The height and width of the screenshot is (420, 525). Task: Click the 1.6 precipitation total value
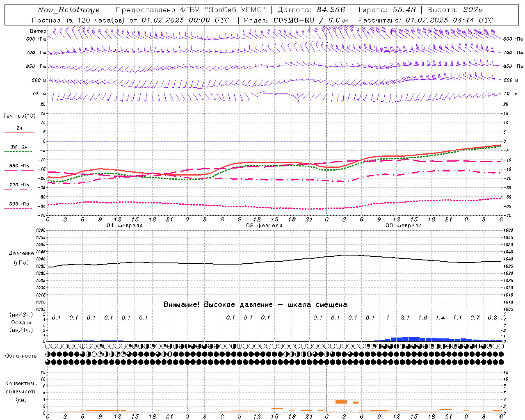coord(422,318)
